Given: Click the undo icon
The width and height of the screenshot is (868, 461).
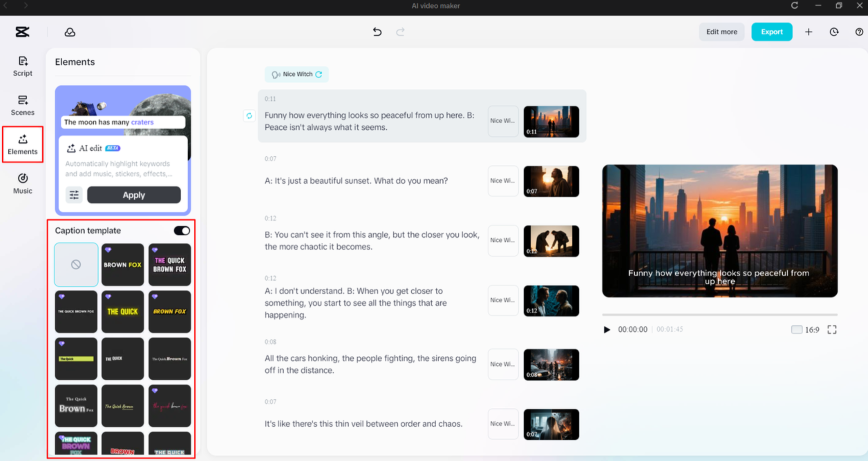Looking at the screenshot, I should (377, 32).
